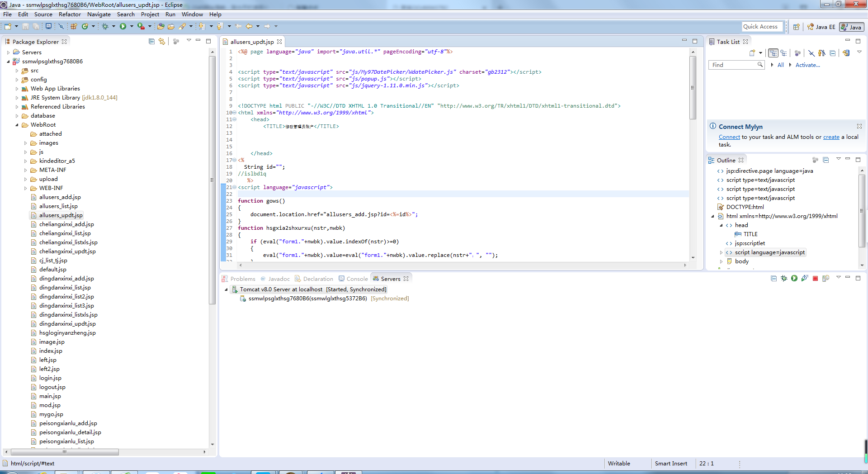Toggle Show Only My Tasks in Task List
Viewport: 868px width, 474px height.
tap(822, 53)
